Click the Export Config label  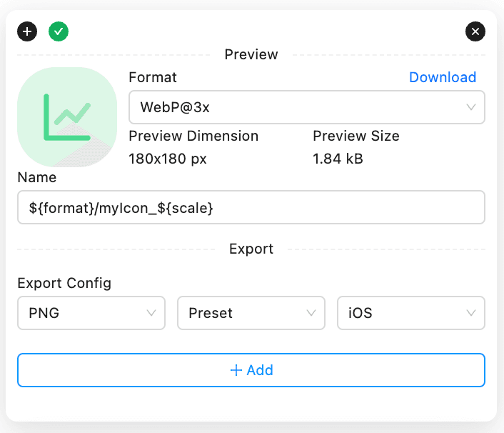click(x=64, y=283)
